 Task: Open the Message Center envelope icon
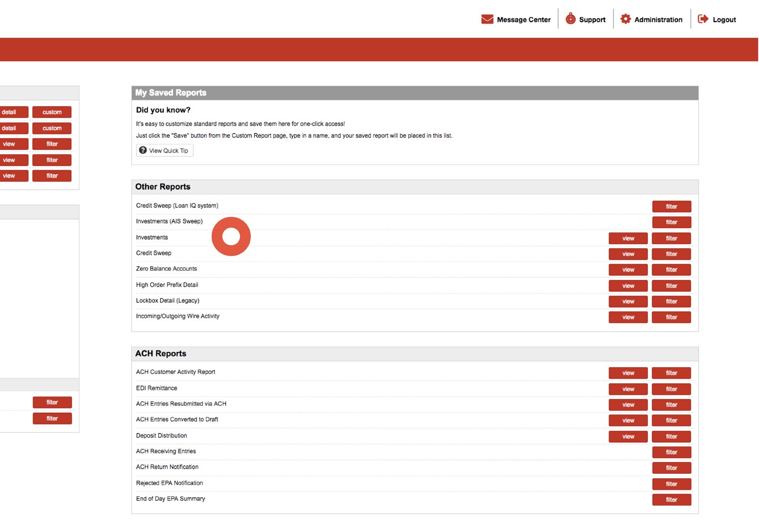coord(487,19)
